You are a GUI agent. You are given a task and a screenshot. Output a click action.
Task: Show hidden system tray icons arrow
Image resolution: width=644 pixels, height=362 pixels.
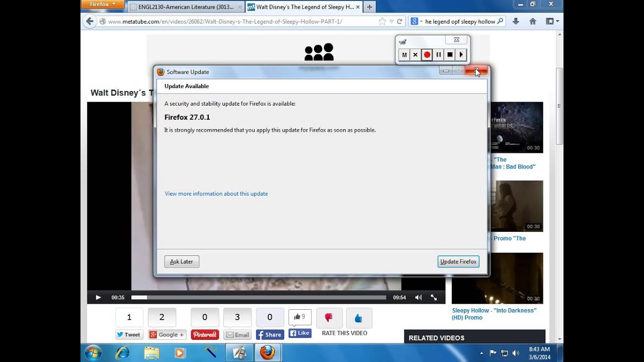tap(481, 353)
